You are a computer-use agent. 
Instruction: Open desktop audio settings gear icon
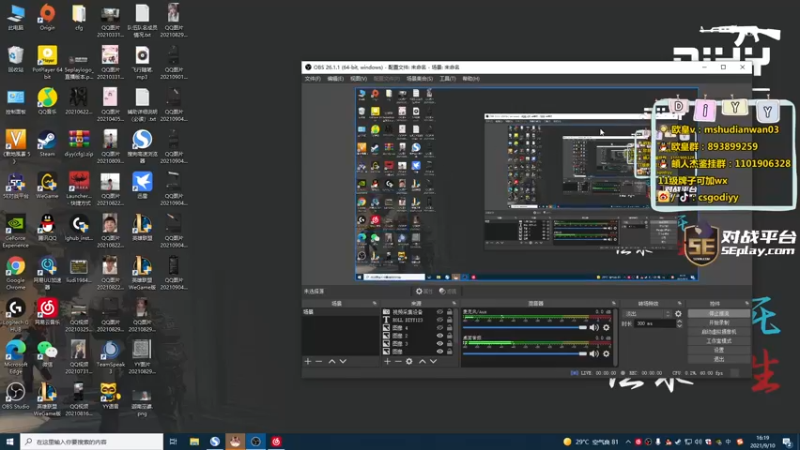point(606,354)
